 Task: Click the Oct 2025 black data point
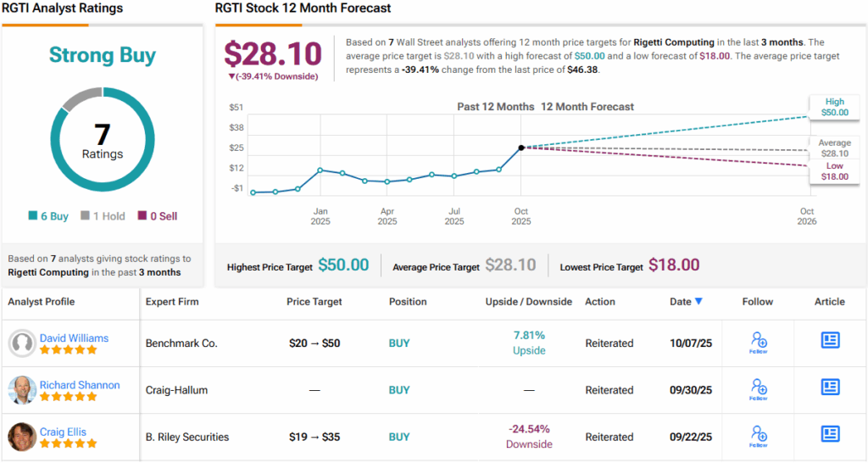tap(521, 148)
